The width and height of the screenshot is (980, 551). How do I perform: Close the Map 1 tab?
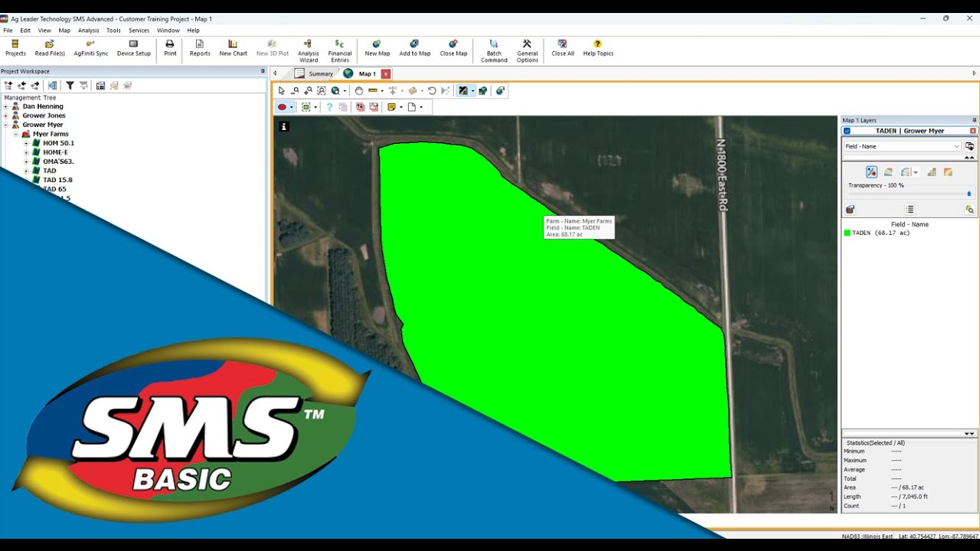386,74
